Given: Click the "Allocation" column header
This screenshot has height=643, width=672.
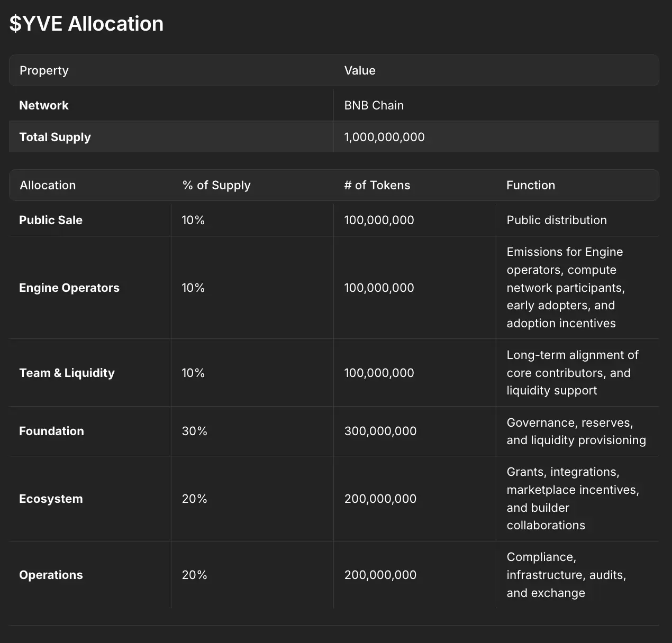Looking at the screenshot, I should click(x=48, y=185).
